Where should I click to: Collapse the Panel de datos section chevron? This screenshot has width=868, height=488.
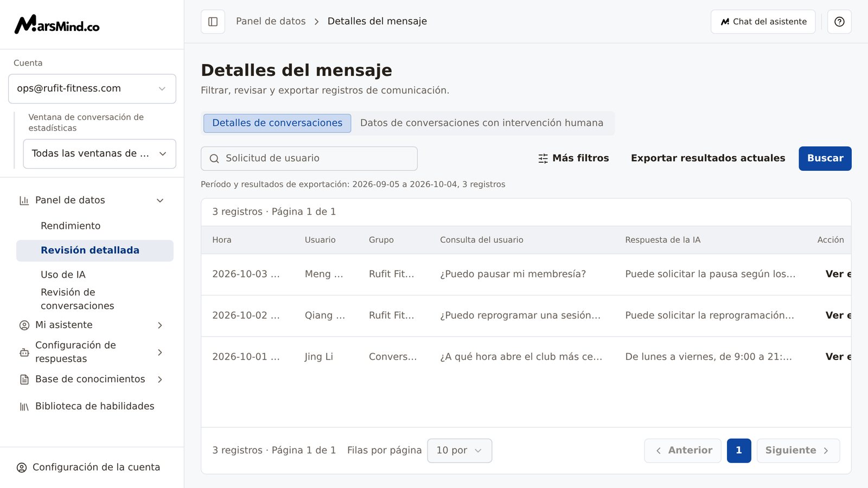point(160,201)
